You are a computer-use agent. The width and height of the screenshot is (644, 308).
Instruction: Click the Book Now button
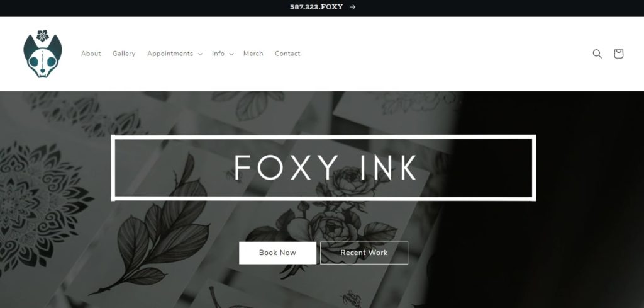(277, 253)
